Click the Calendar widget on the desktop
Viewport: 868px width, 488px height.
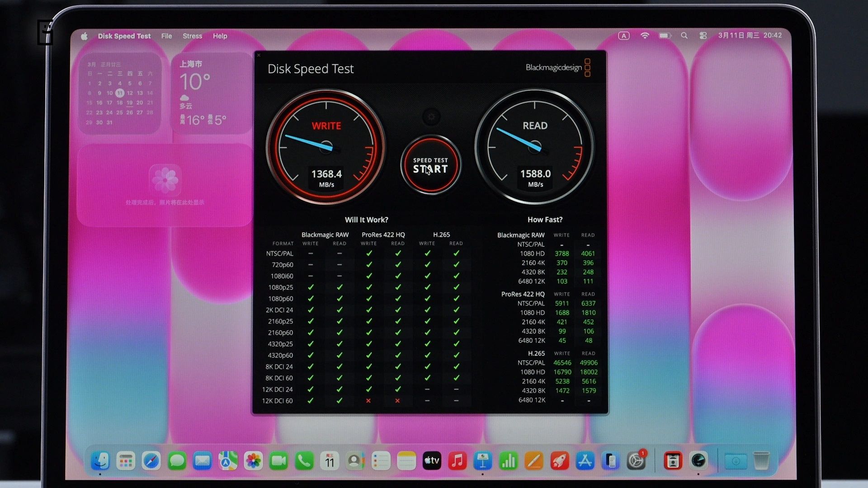119,94
